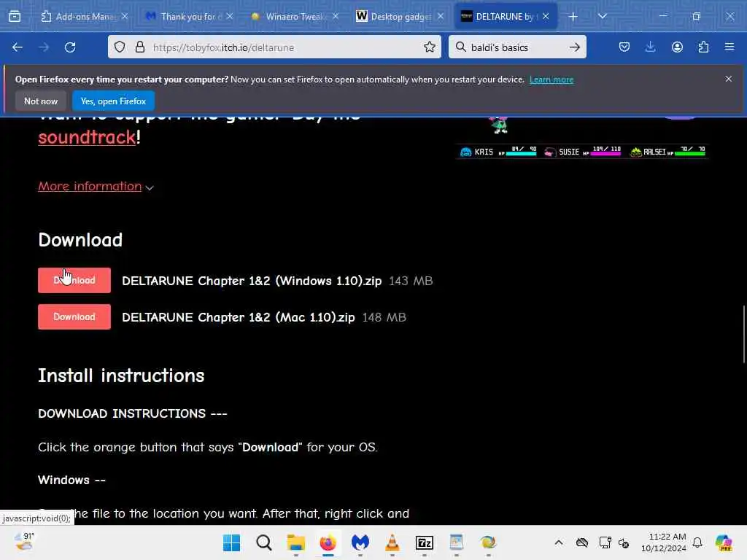Open notifications bell in taskbar
This screenshot has height=560, width=747.
[697, 542]
